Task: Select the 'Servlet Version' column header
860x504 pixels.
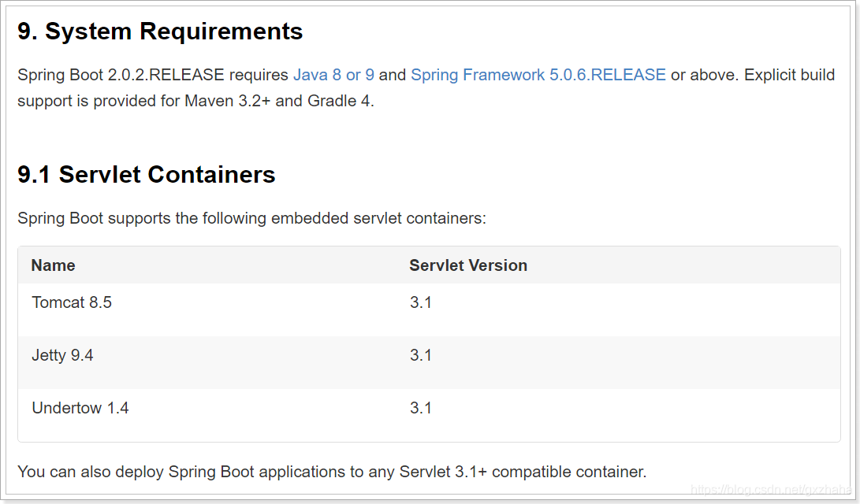Action: point(468,265)
